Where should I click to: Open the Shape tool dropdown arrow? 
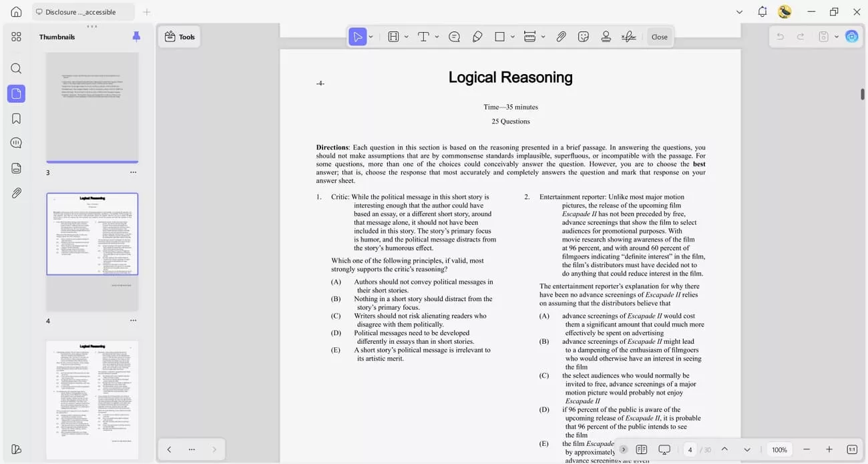click(x=511, y=37)
